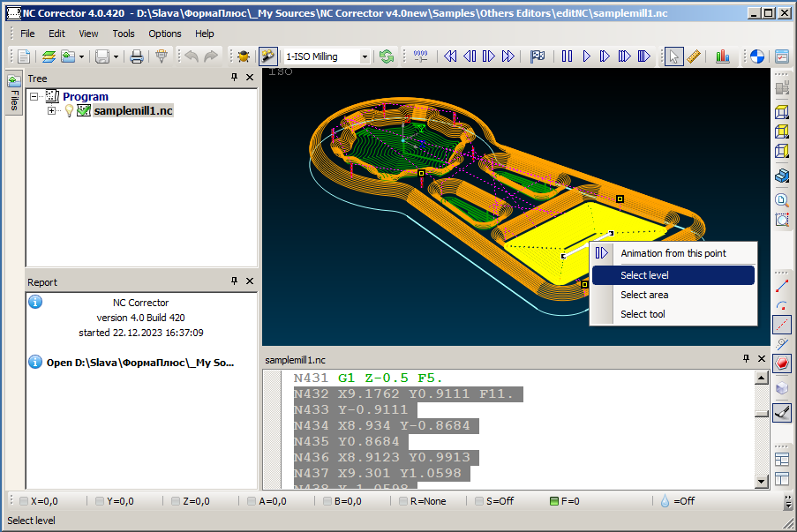Screen dimensions: 797x532
Task: Open the File menu
Action: pos(27,34)
